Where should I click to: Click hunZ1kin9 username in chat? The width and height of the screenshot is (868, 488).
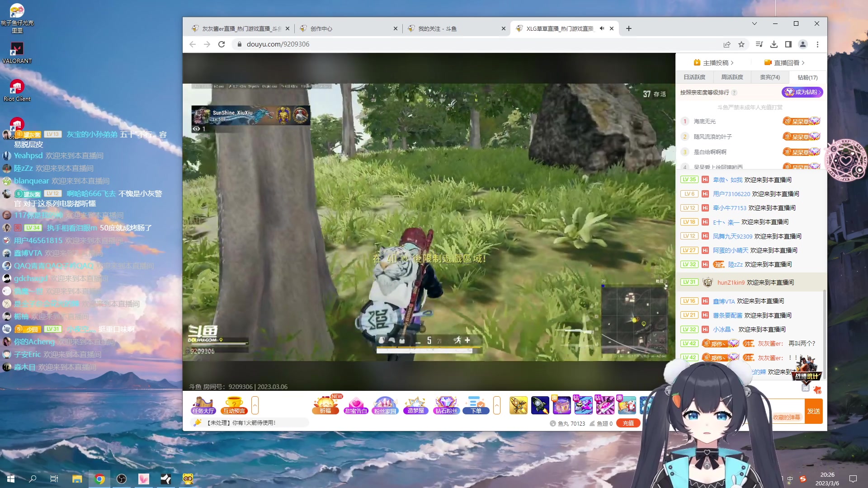pyautogui.click(x=731, y=282)
